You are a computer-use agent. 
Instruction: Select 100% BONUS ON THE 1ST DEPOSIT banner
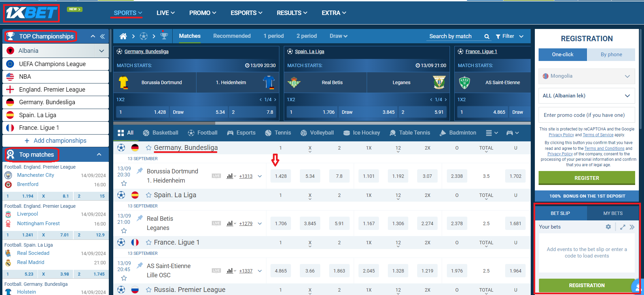point(587,196)
